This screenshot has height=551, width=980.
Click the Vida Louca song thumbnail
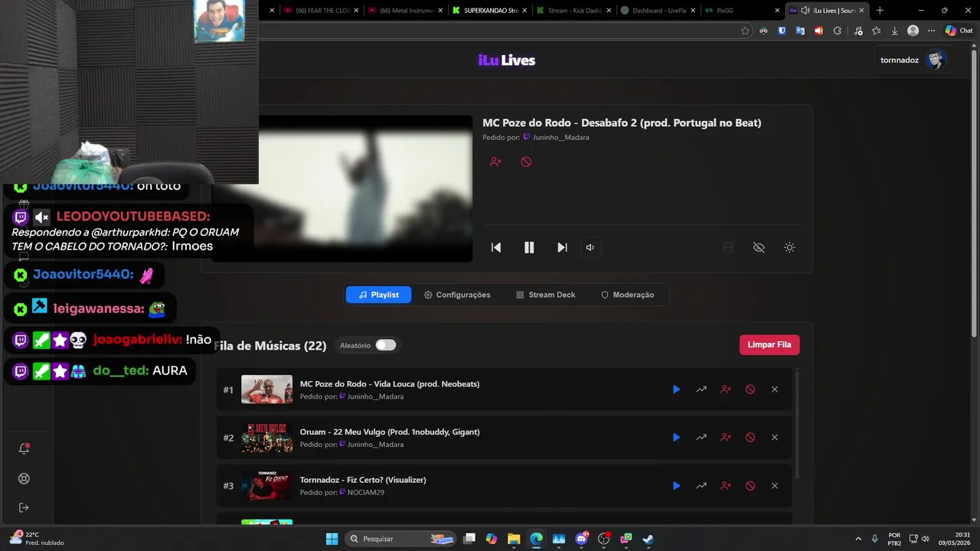click(266, 390)
